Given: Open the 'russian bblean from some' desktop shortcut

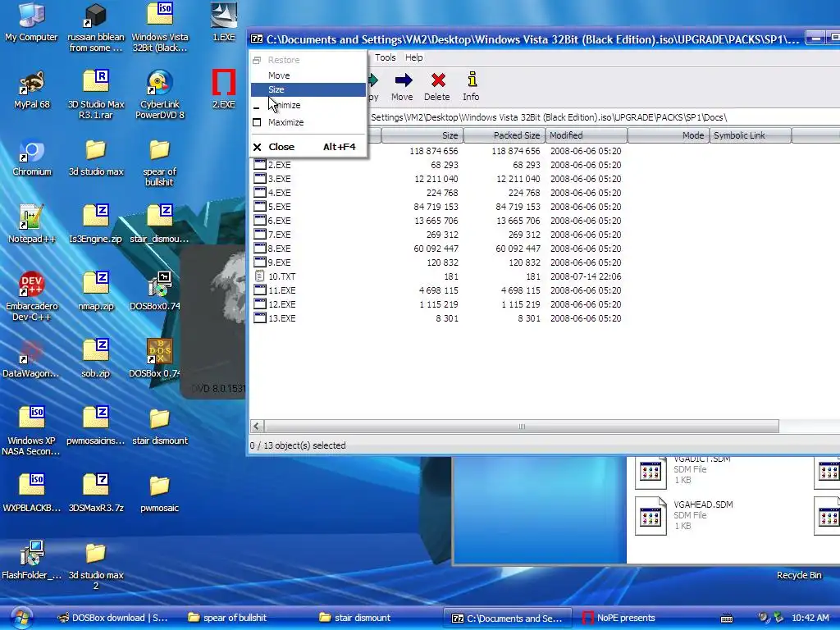Looking at the screenshot, I should [95, 15].
